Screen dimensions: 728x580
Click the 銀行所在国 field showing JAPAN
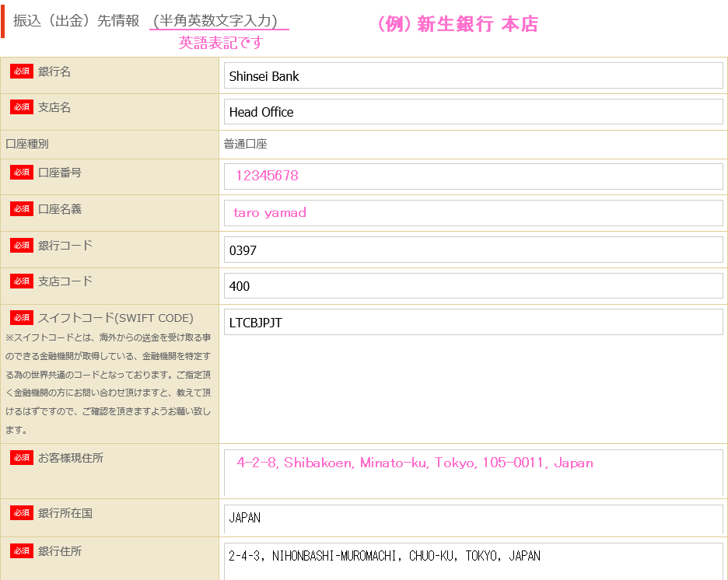pos(473,519)
